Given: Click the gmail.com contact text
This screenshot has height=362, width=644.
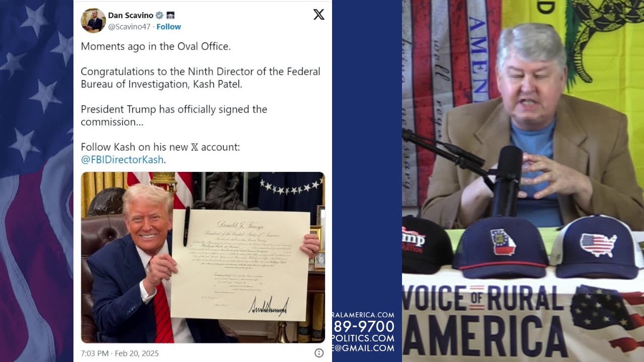Looking at the screenshot, I should coord(363,348).
